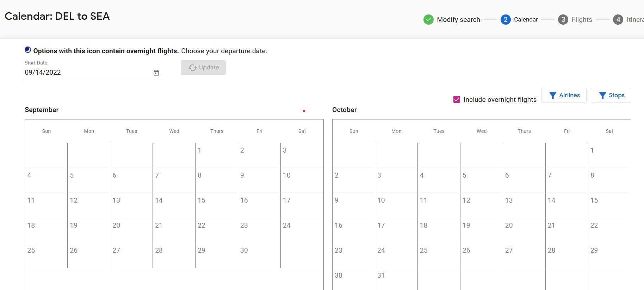Click the overnight flights moon icon
644x290 pixels.
click(x=28, y=50)
